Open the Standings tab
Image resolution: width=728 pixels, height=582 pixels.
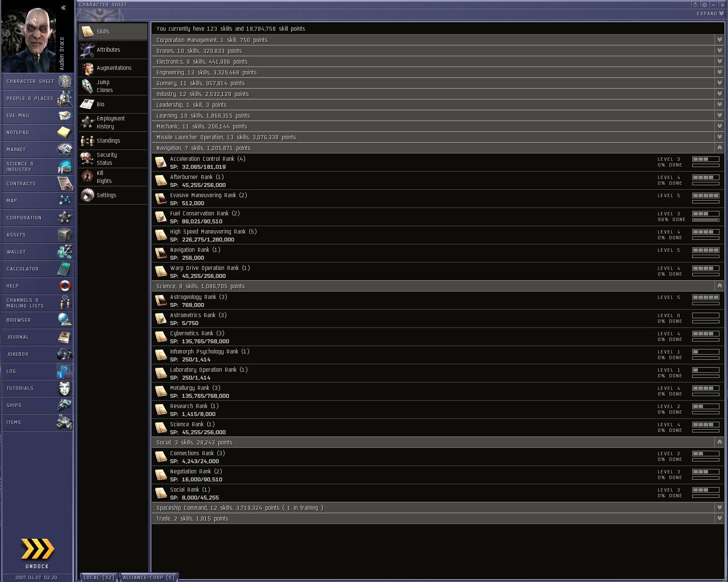[x=113, y=140]
